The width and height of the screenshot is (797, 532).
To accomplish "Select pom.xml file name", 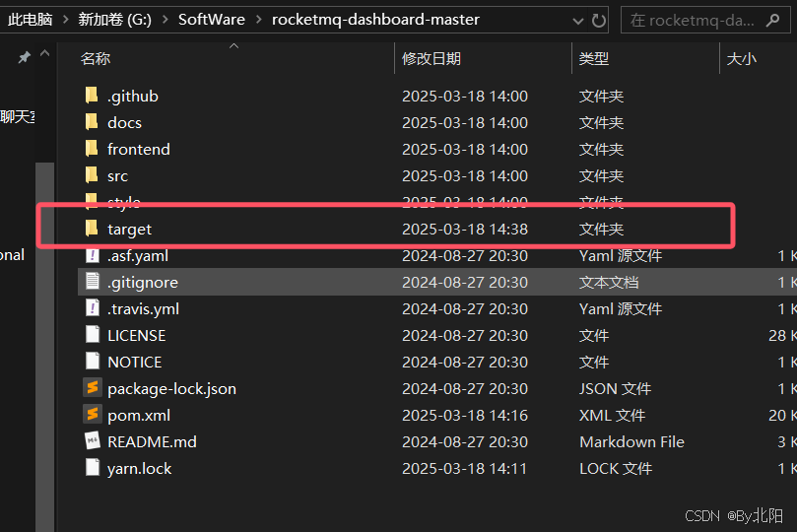I will click(139, 415).
